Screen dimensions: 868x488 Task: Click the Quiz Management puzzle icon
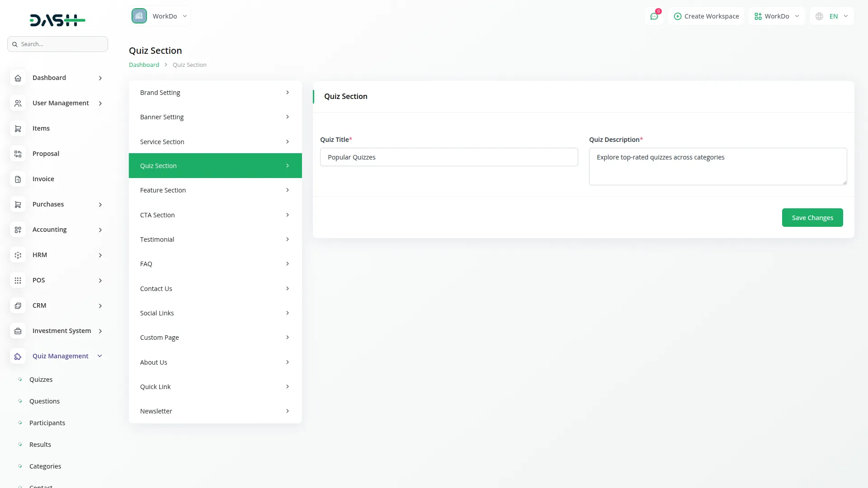(18, 357)
